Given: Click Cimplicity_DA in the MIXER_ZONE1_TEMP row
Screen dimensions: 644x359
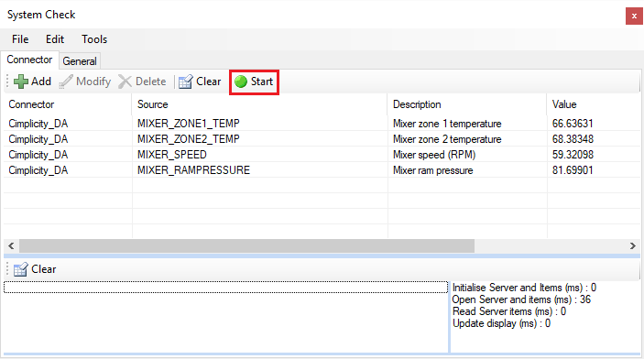Looking at the screenshot, I should pos(38,124).
